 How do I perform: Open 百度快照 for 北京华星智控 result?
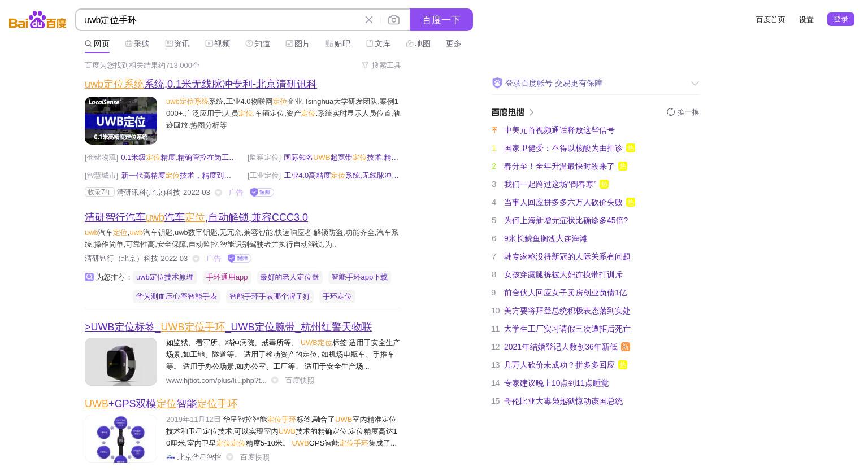click(254, 457)
